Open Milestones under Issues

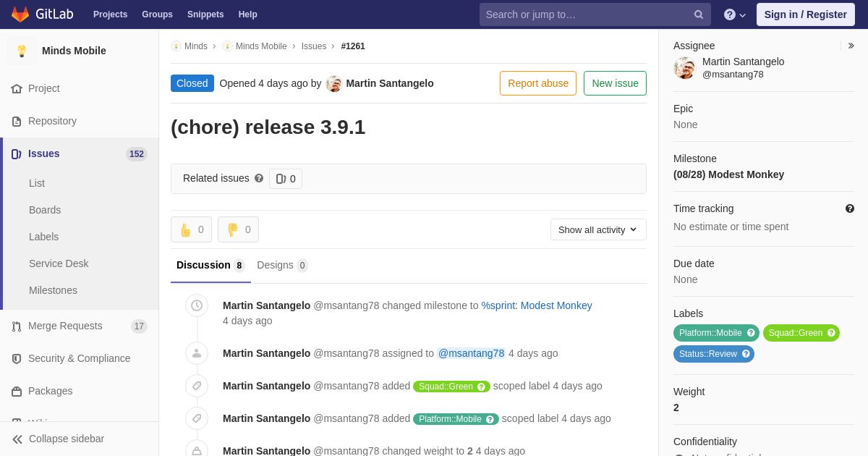[x=53, y=290]
